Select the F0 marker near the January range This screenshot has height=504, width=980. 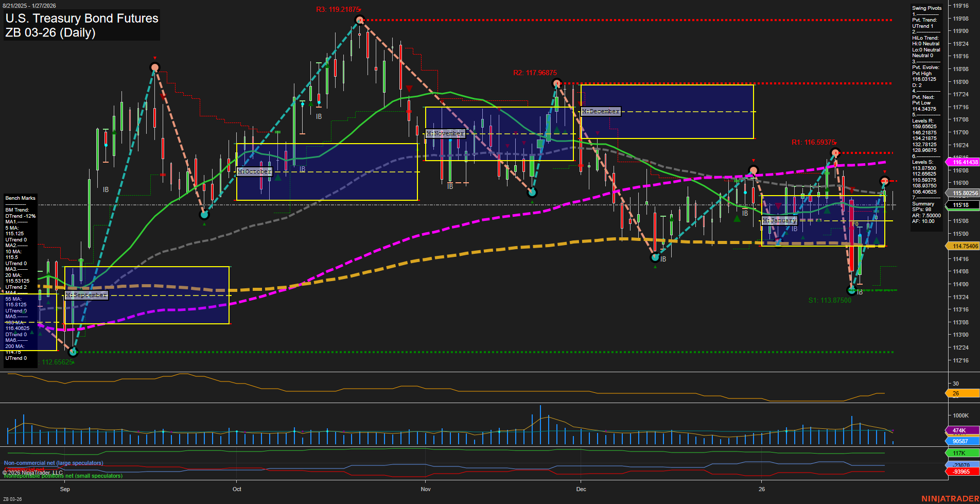pos(855,224)
